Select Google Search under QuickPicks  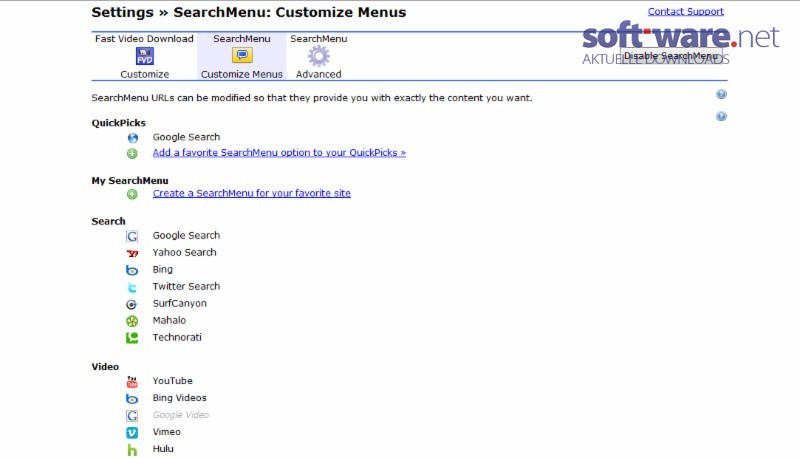tap(186, 137)
